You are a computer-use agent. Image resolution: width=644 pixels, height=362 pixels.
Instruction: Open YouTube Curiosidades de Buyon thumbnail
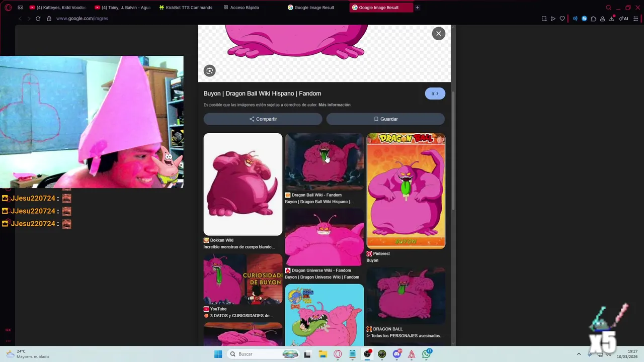(243, 279)
